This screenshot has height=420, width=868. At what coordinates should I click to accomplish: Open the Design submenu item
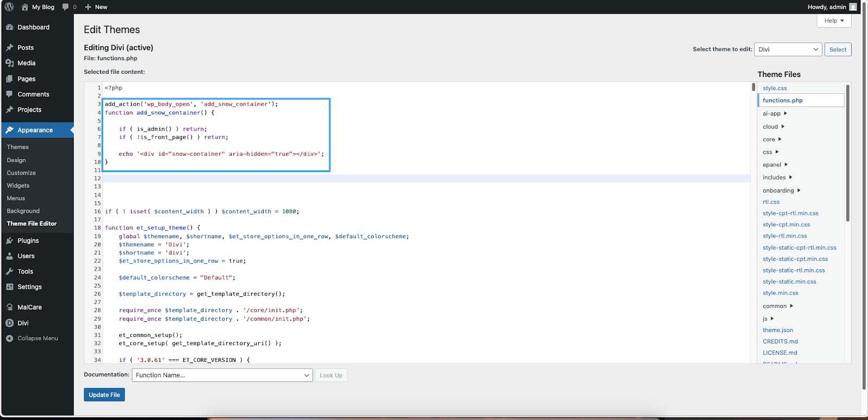point(16,160)
